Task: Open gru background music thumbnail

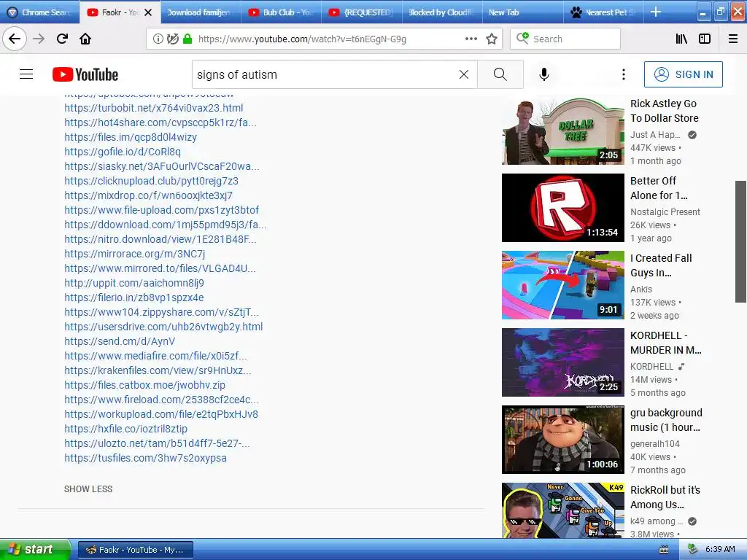Action: point(562,440)
